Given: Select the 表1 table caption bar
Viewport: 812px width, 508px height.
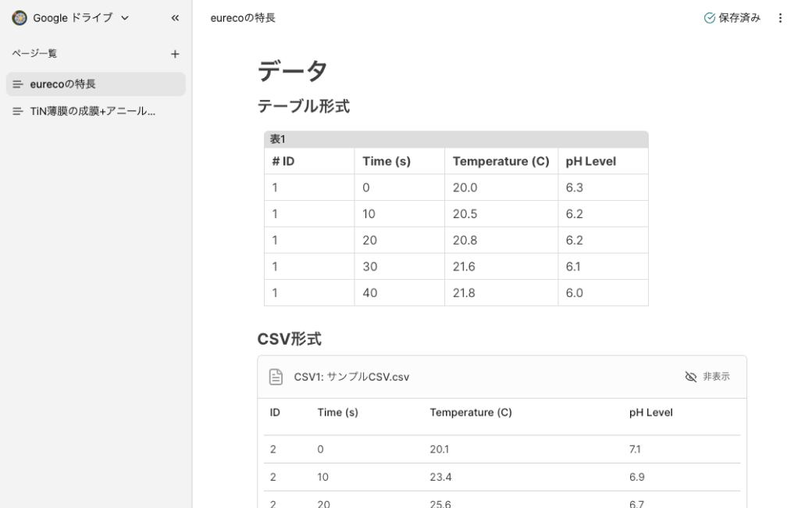Looking at the screenshot, I should click(456, 139).
